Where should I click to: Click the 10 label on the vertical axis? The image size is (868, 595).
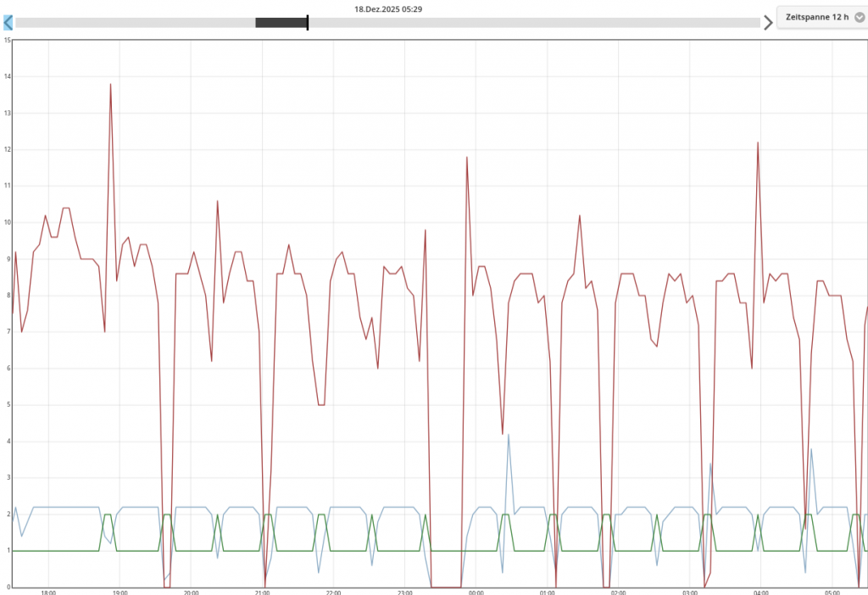tap(7, 222)
